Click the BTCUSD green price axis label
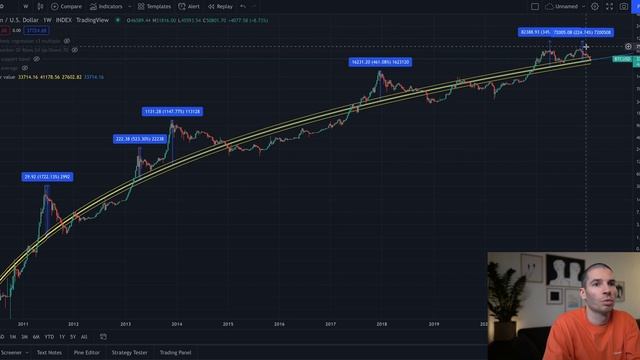 pos(622,60)
